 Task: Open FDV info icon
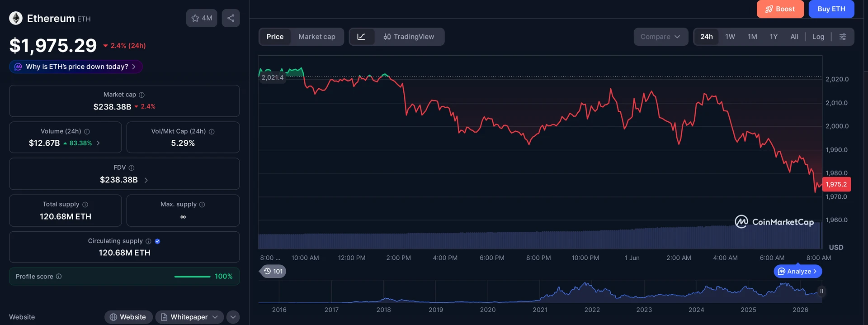point(132,167)
